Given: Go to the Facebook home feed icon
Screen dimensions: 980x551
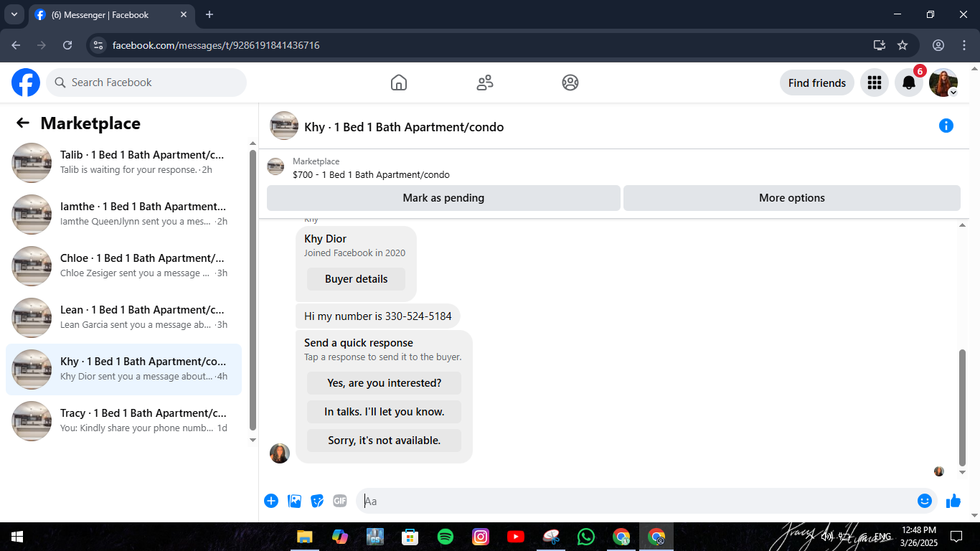Looking at the screenshot, I should coord(399,83).
